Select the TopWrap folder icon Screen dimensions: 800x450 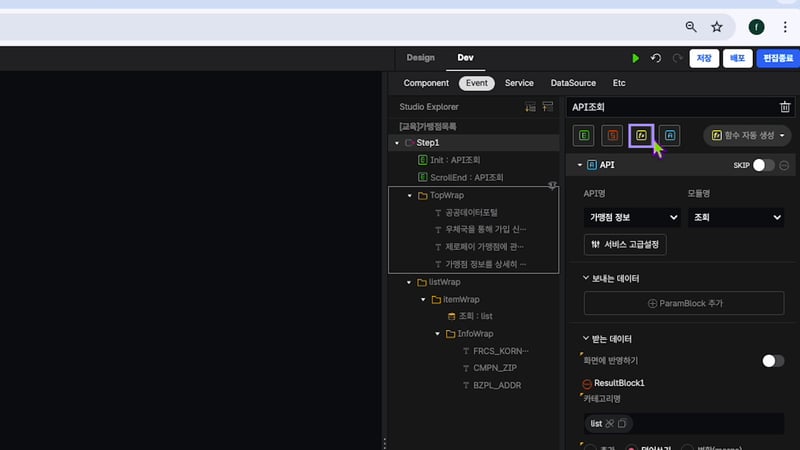[422, 195]
